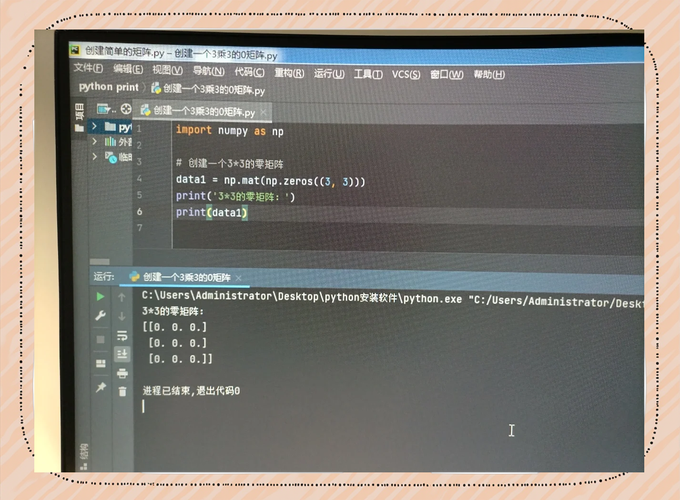This screenshot has height=500, width=680.
Task: Click the restore layout icon in run panel
Action: [101, 363]
